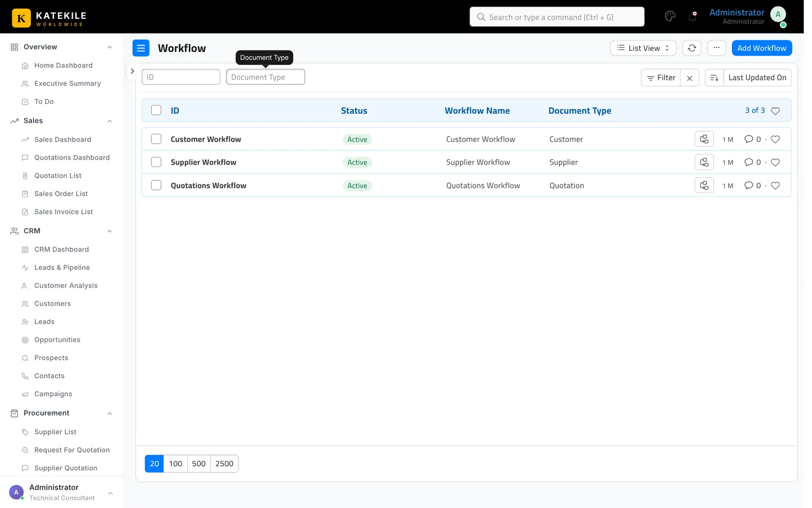This screenshot has height=508, width=812.
Task: Open the To Do page
Action: tap(44, 102)
